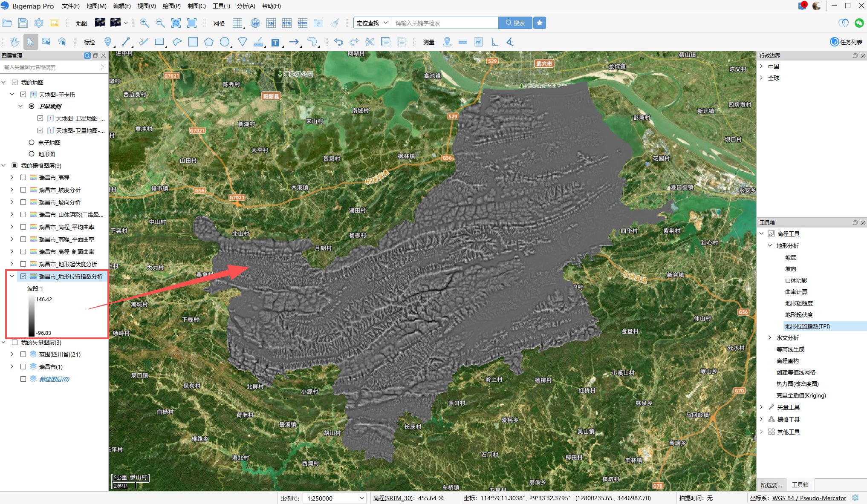Select the pentagon polygon drawing tool
Image resolution: width=867 pixels, height=504 pixels.
tap(209, 42)
